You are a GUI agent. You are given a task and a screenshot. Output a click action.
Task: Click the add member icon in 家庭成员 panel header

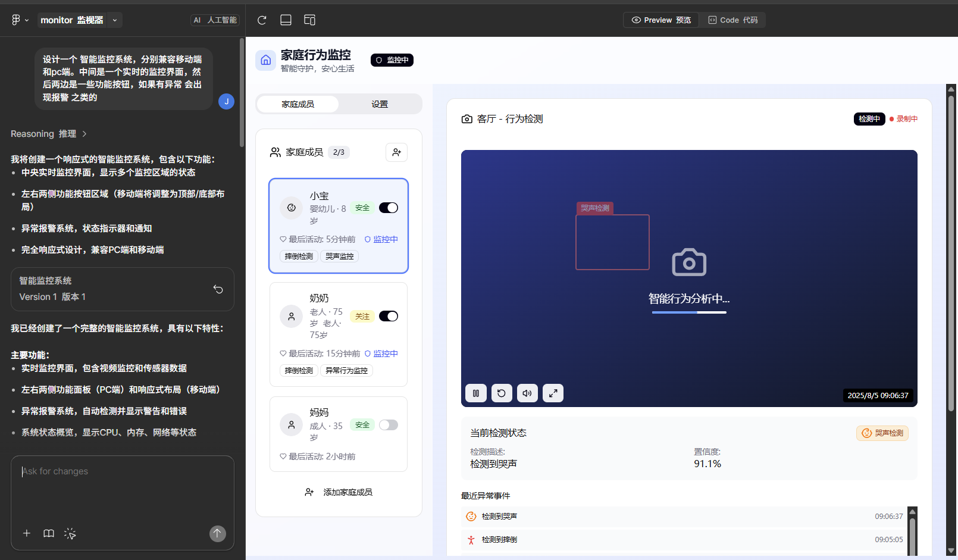[396, 152]
